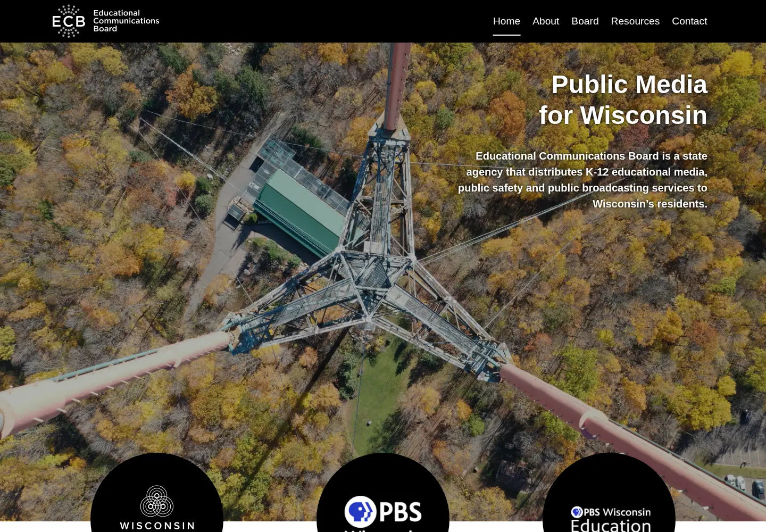This screenshot has height=532, width=766.
Task: Go to the Contact page
Action: 689,21
